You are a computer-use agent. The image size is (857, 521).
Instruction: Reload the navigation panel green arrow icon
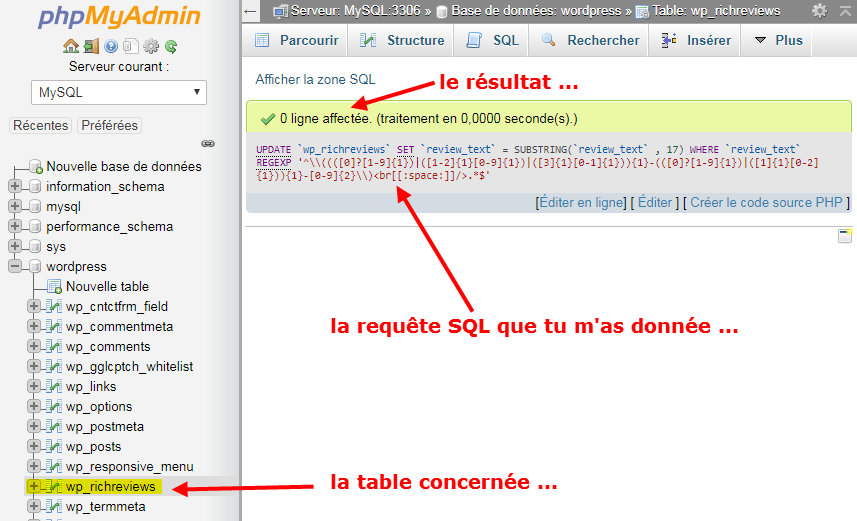171,46
